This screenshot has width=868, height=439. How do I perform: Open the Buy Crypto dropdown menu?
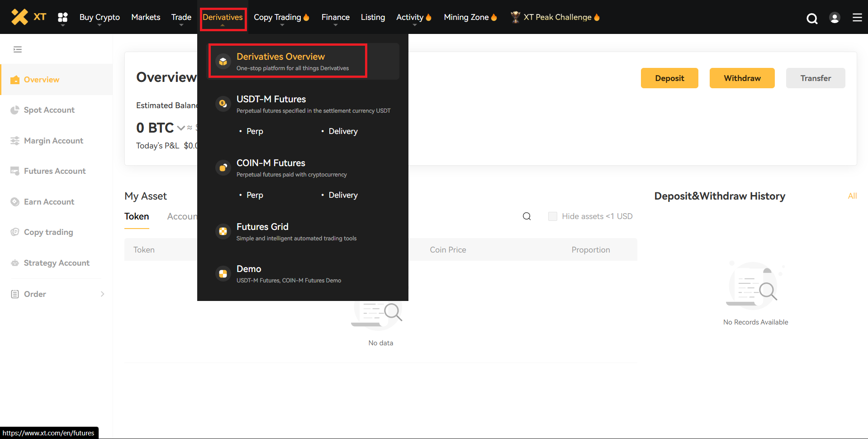100,17
